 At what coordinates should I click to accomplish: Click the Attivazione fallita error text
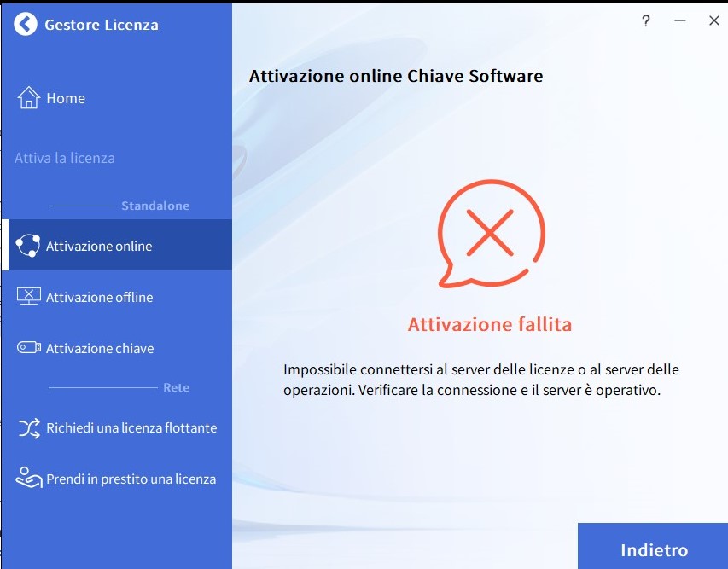(490, 324)
